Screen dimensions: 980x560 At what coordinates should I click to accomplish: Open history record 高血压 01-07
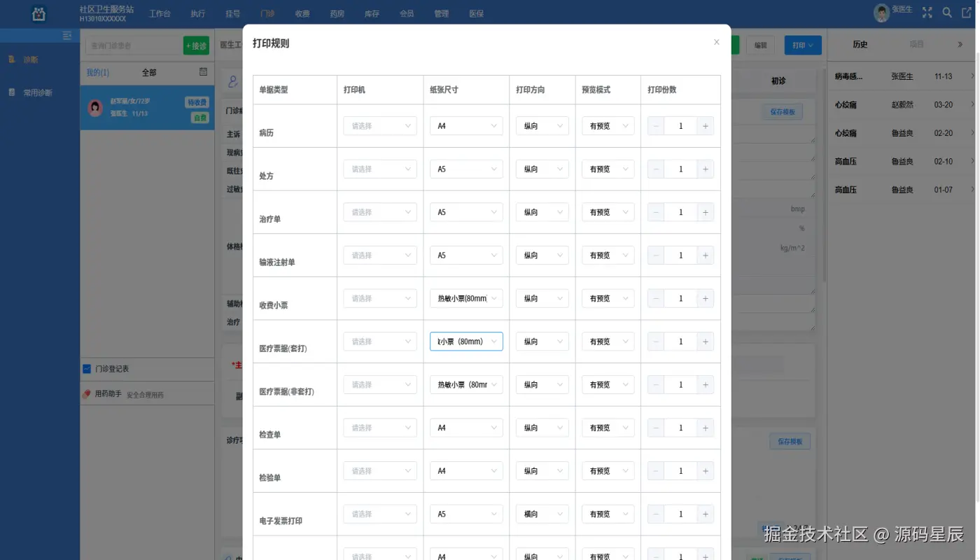click(903, 190)
